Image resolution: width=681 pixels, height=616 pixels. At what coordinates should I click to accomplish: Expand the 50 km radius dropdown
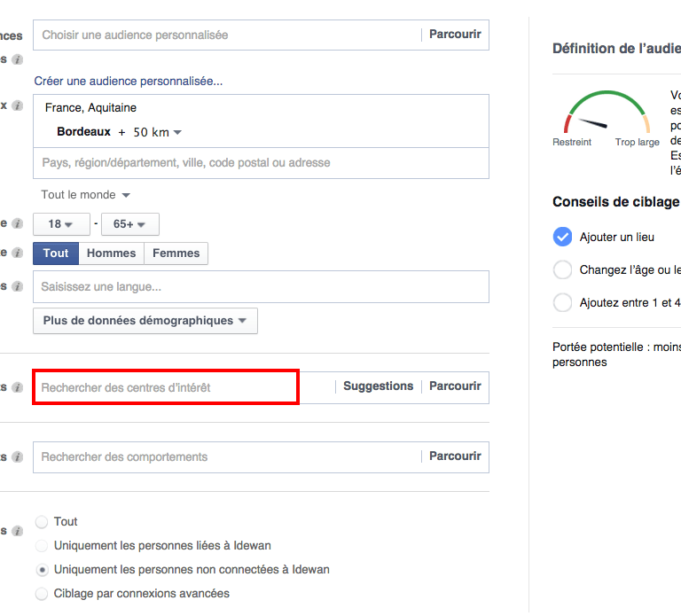pyautogui.click(x=158, y=132)
